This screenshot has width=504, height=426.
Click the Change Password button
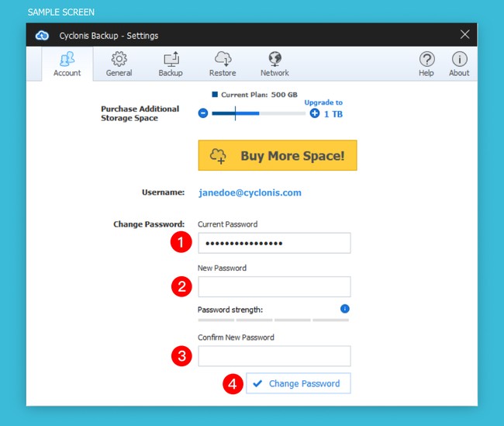(x=299, y=383)
